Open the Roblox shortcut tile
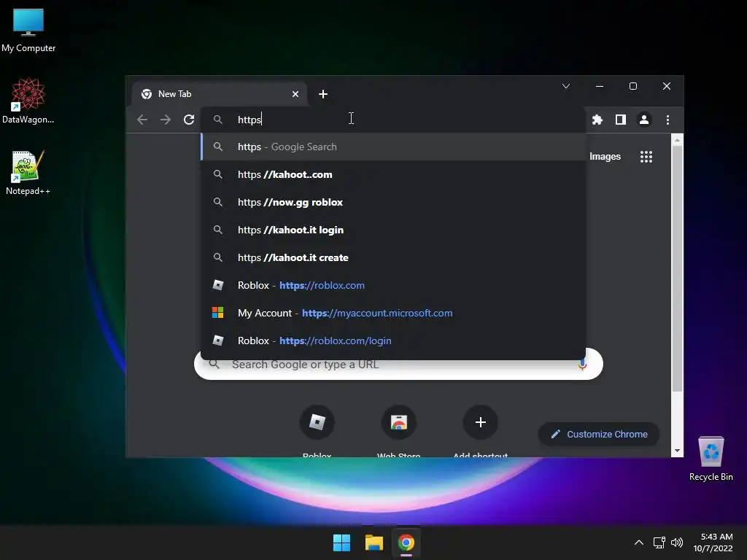747x560 pixels. [317, 431]
